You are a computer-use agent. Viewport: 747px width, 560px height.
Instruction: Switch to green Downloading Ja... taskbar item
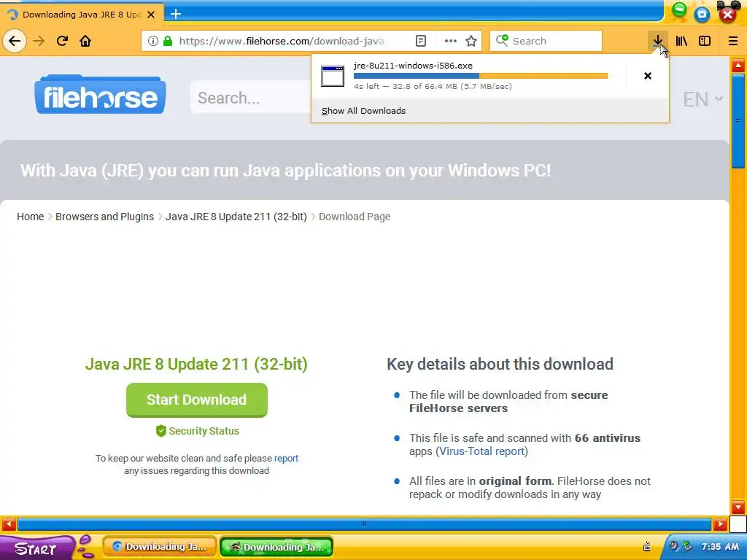click(x=276, y=547)
